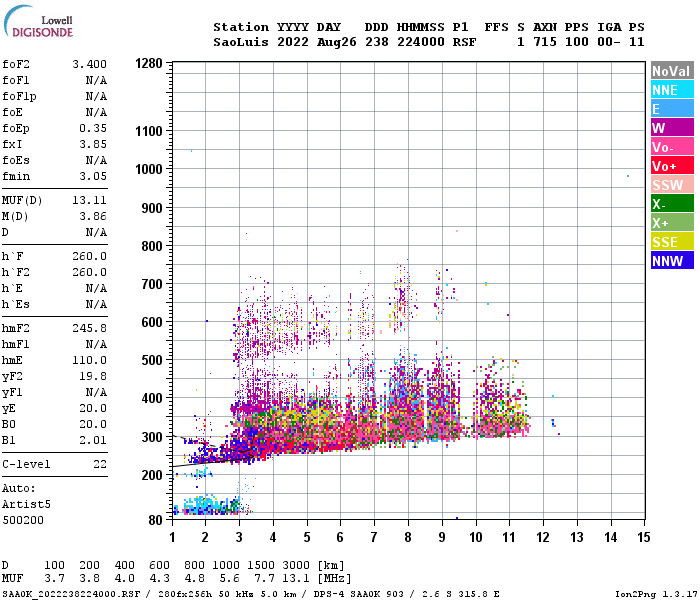The height and width of the screenshot is (600, 700).
Task: Click the foEp value 0.35
Action: coord(93,128)
